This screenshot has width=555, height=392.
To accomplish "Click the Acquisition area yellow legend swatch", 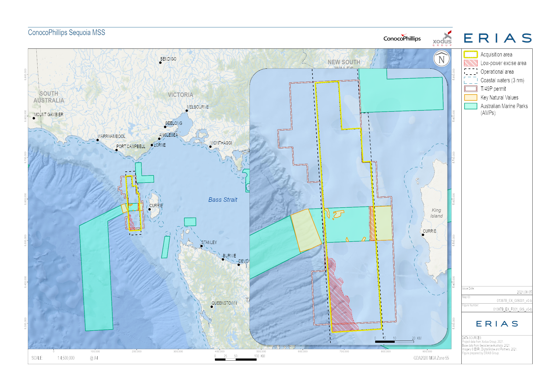I will [x=471, y=55].
